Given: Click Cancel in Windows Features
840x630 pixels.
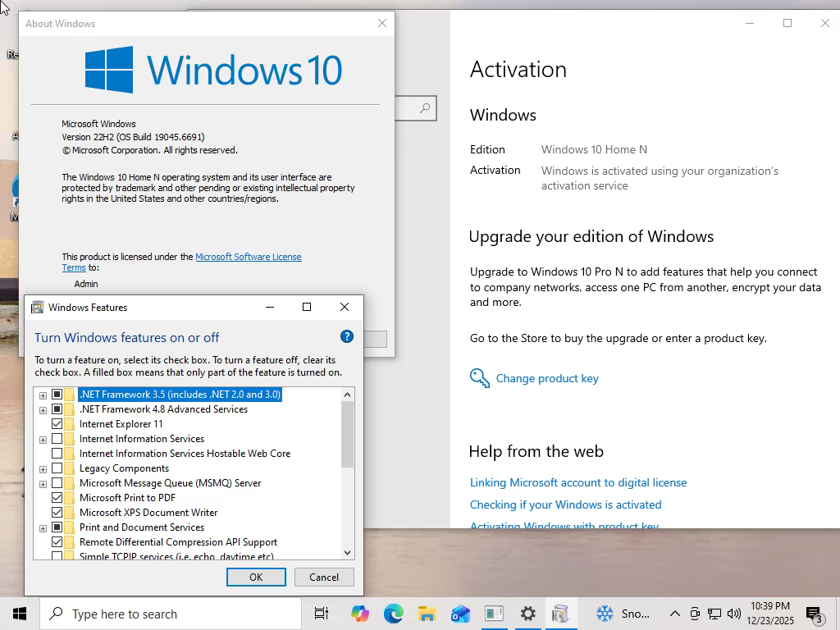Looking at the screenshot, I should pyautogui.click(x=324, y=577).
